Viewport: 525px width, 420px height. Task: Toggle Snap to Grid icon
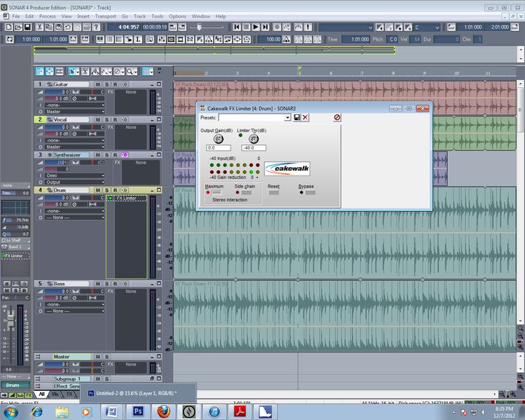(145, 71)
